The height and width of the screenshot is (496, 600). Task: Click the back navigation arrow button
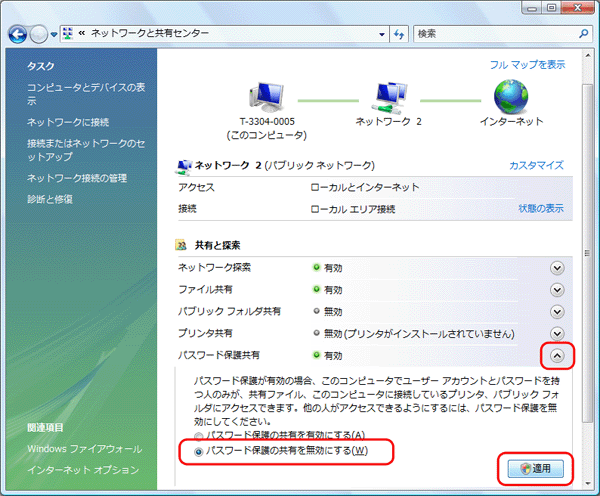(17, 34)
